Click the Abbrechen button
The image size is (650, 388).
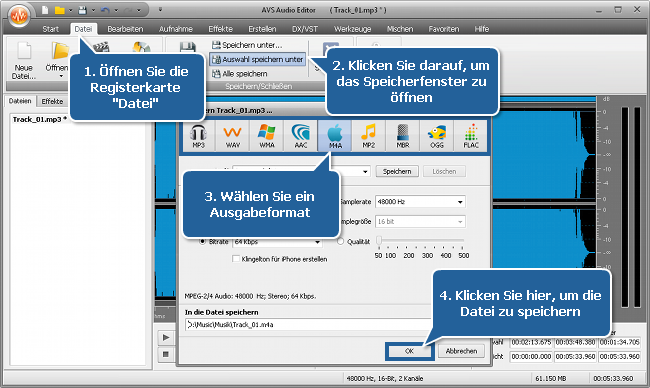pyautogui.click(x=461, y=351)
